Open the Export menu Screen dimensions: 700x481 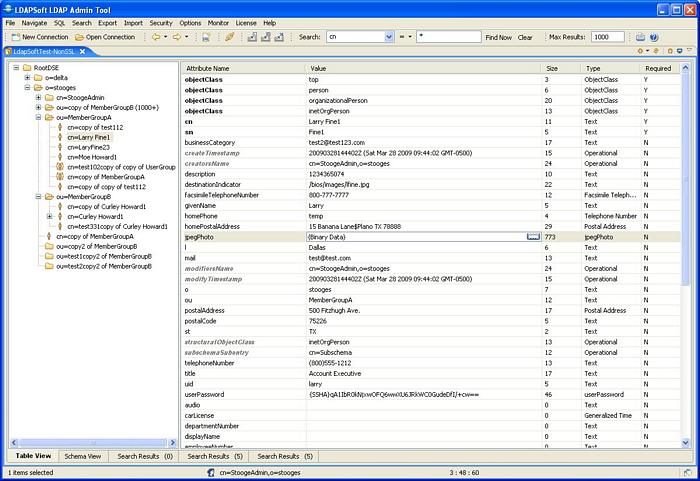[x=107, y=22]
